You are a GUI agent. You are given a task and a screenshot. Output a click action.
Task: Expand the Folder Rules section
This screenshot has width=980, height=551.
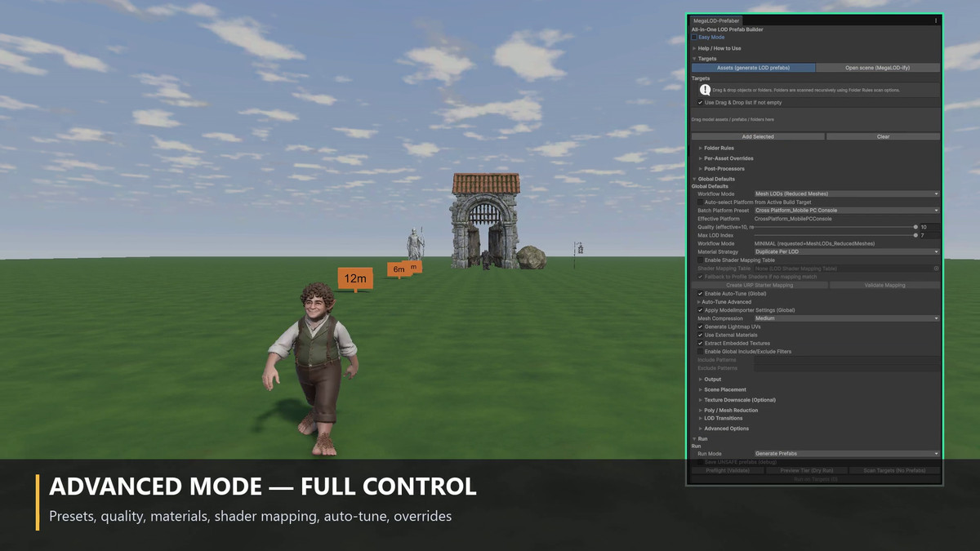[x=701, y=149]
